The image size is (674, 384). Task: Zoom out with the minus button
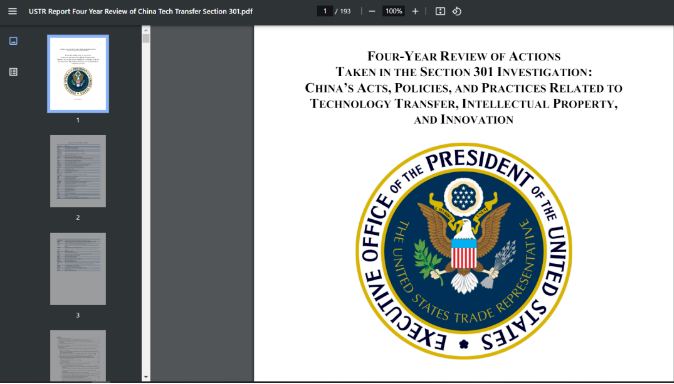pos(372,11)
